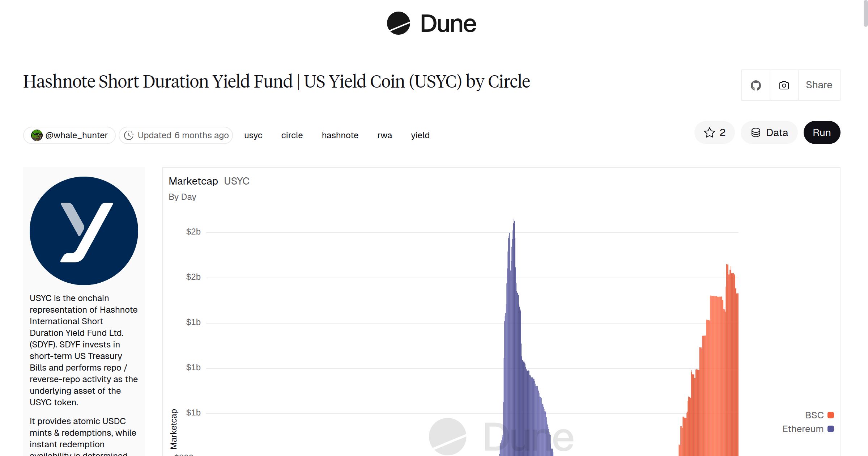
Task: Click the circle tag link
Action: pos(292,135)
